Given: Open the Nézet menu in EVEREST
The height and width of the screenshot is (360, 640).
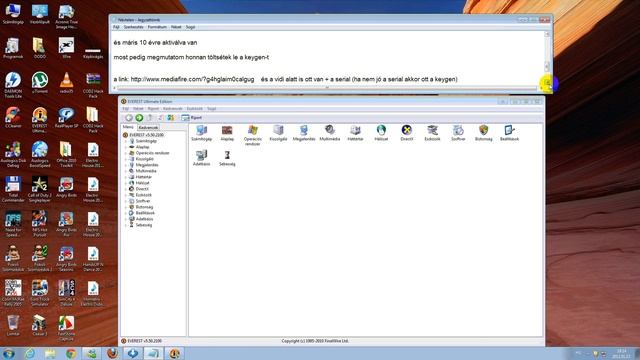Looking at the screenshot, I should coord(138,109).
